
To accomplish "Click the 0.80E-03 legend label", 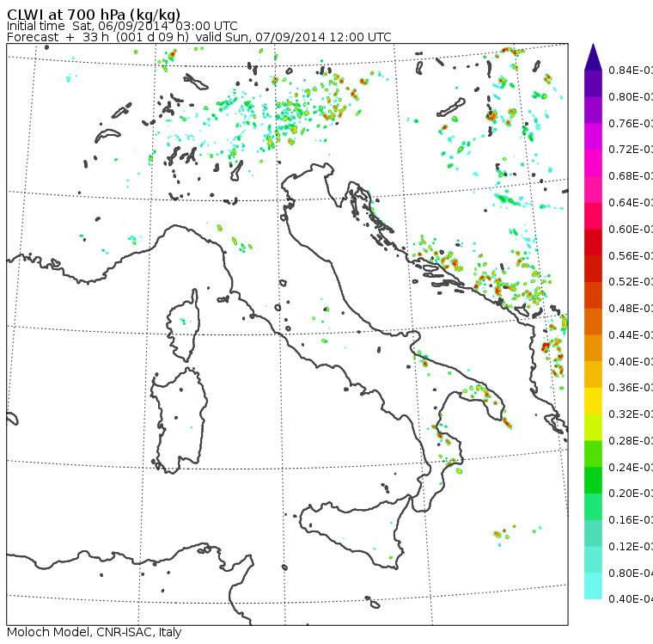I will pos(630,96).
